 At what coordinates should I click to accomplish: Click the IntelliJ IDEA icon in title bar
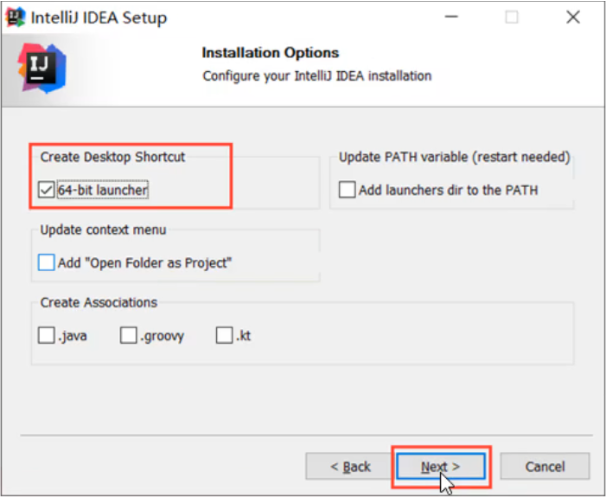(15, 17)
